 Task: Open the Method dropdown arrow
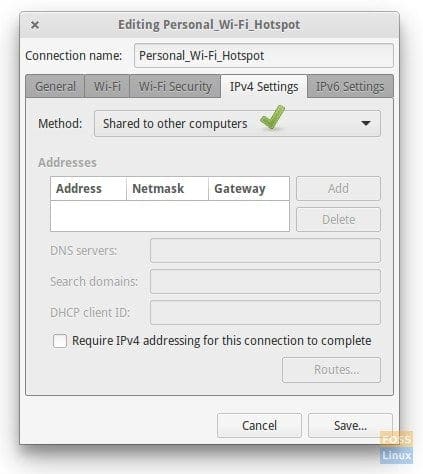pos(366,123)
